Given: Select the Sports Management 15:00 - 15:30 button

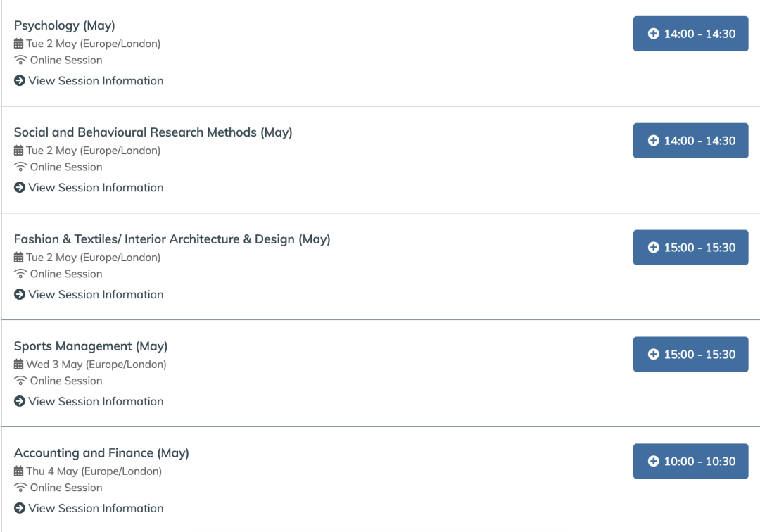Looking at the screenshot, I should point(691,354).
